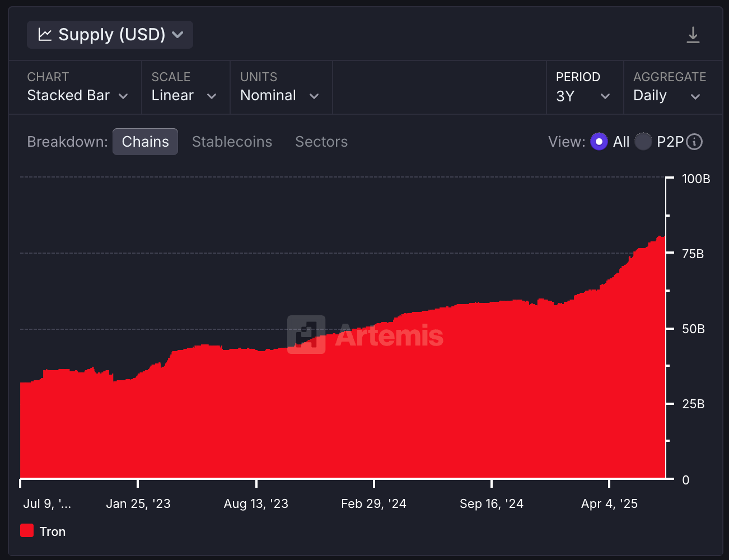Click the Apr 4, '25 axis label
Screen dimensions: 729x560
pos(609,503)
